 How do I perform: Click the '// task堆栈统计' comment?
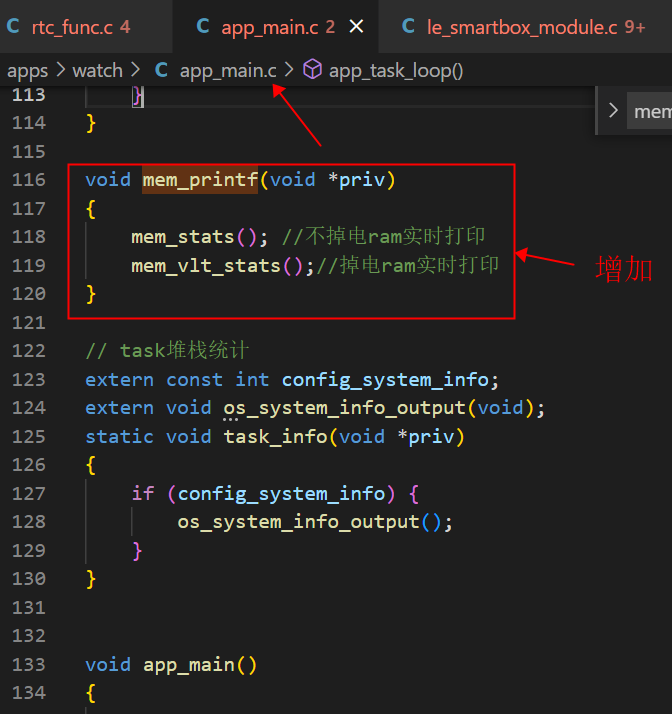pos(167,351)
